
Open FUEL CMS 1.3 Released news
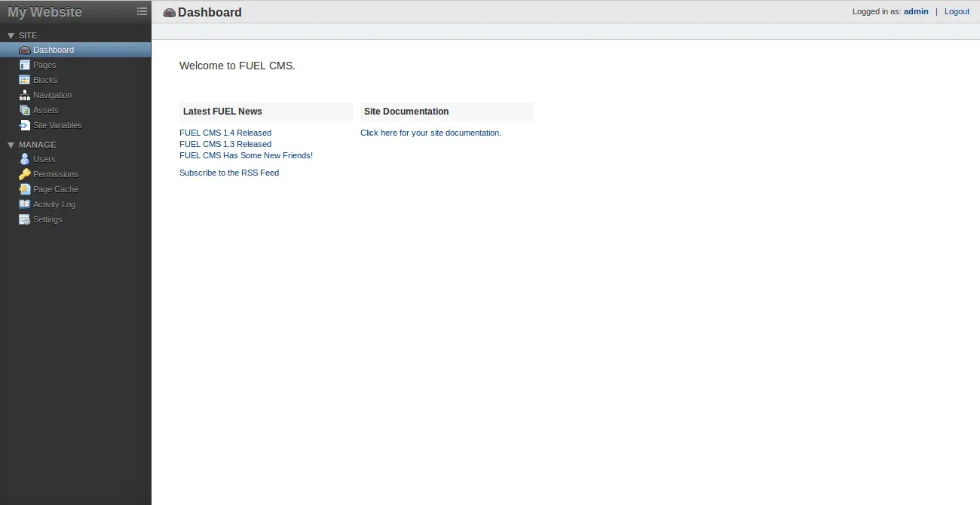[x=225, y=144]
